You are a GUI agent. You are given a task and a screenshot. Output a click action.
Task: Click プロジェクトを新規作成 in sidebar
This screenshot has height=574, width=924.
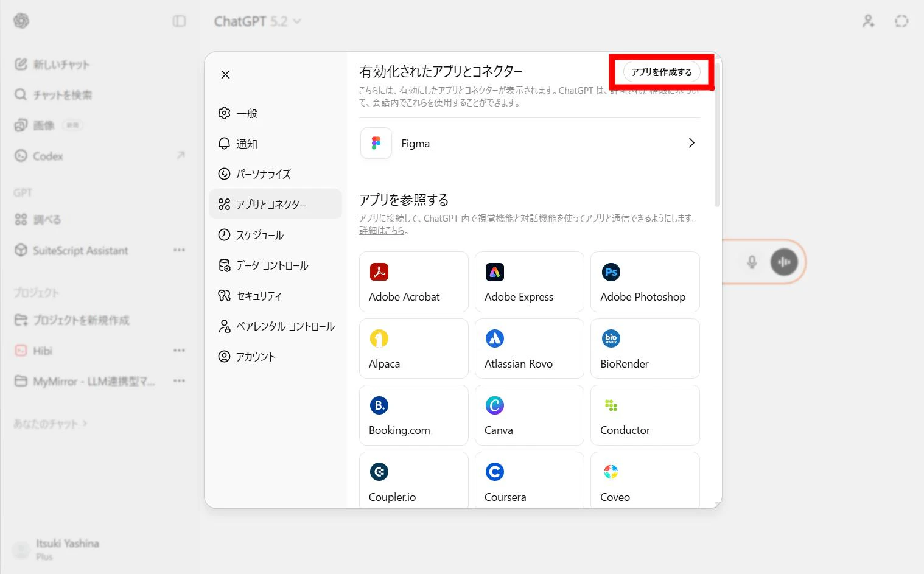[72, 320]
